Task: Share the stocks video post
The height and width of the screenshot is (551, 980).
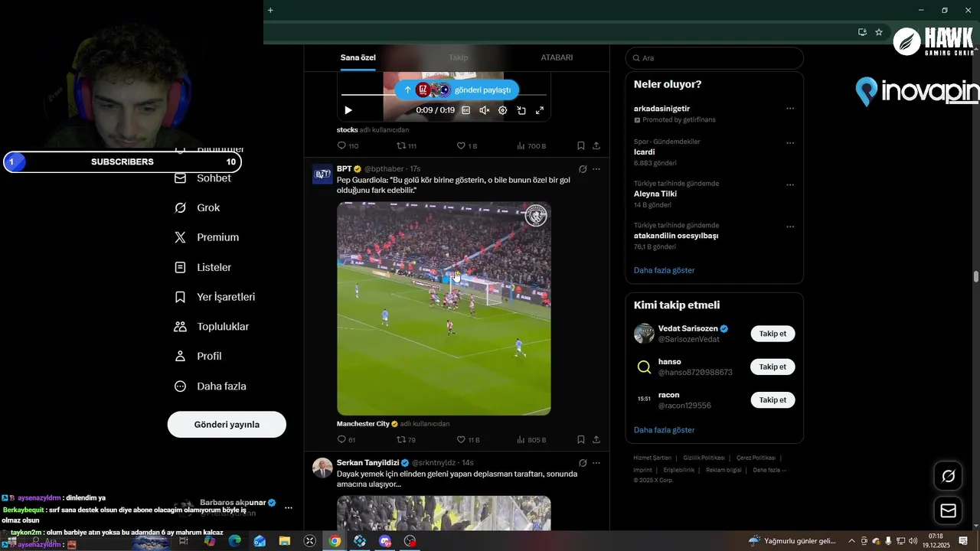Action: coord(596,145)
